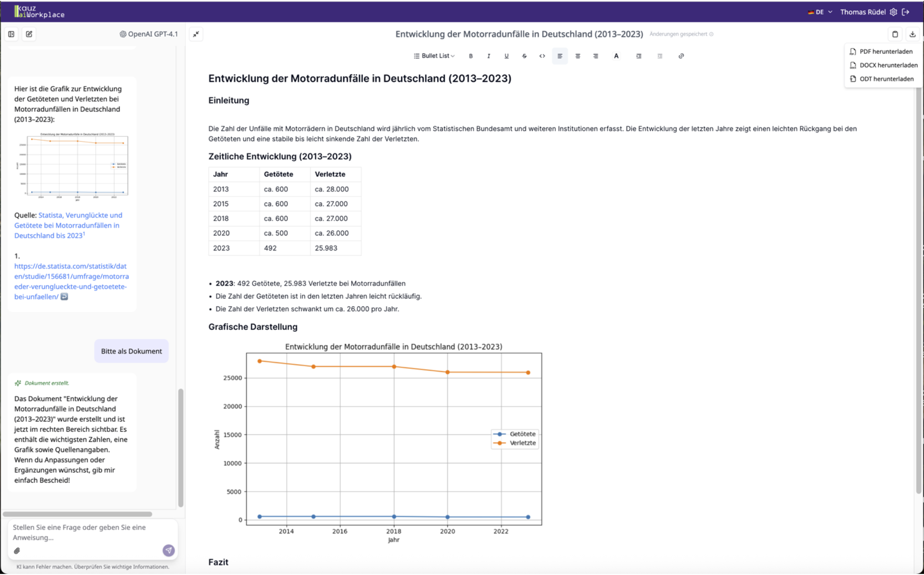Click the Kauz AI Workplace logo

[39, 11]
